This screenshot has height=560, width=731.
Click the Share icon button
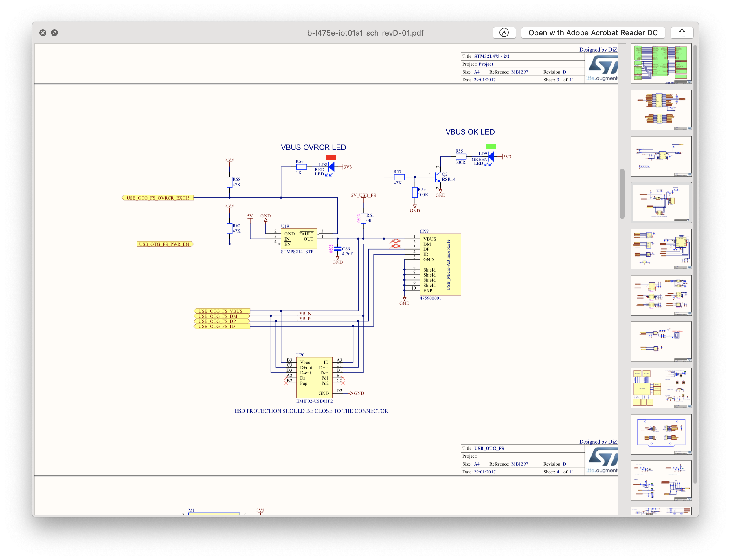click(682, 33)
